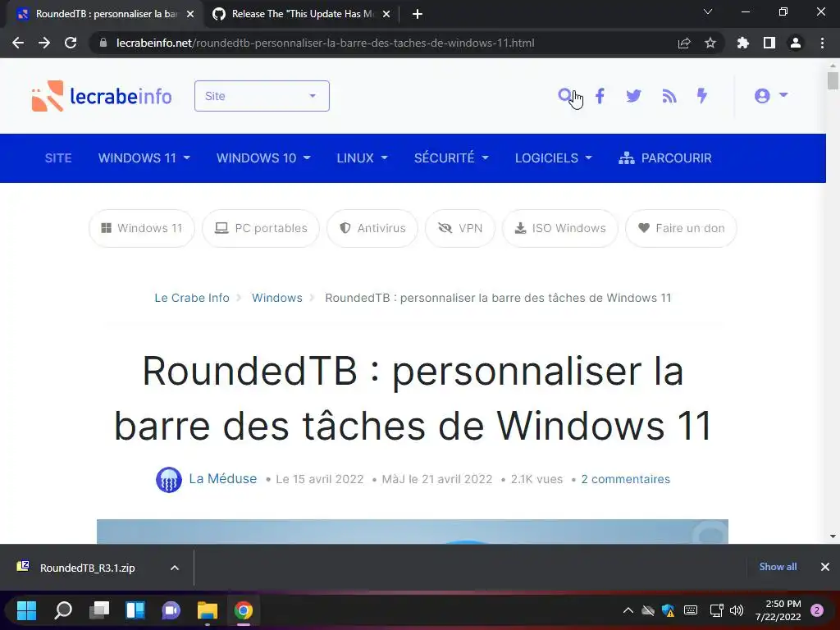This screenshot has width=840, height=630.
Task: Expand the LOGICIELS menu
Action: tap(553, 158)
